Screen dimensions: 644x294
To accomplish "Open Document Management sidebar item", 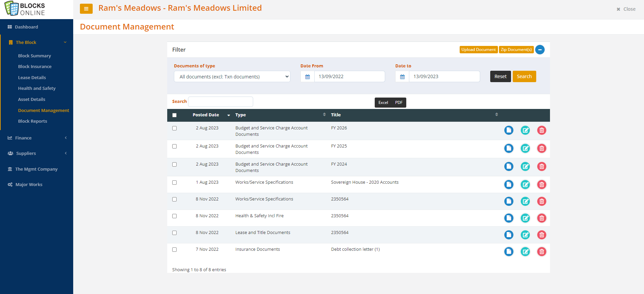I will click(44, 110).
